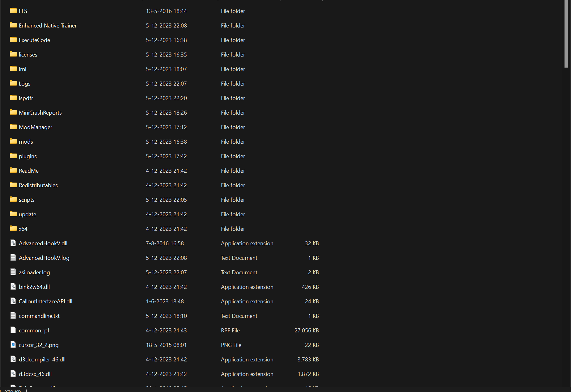
Task: Click the commandline.txt document icon
Action: [13, 316]
